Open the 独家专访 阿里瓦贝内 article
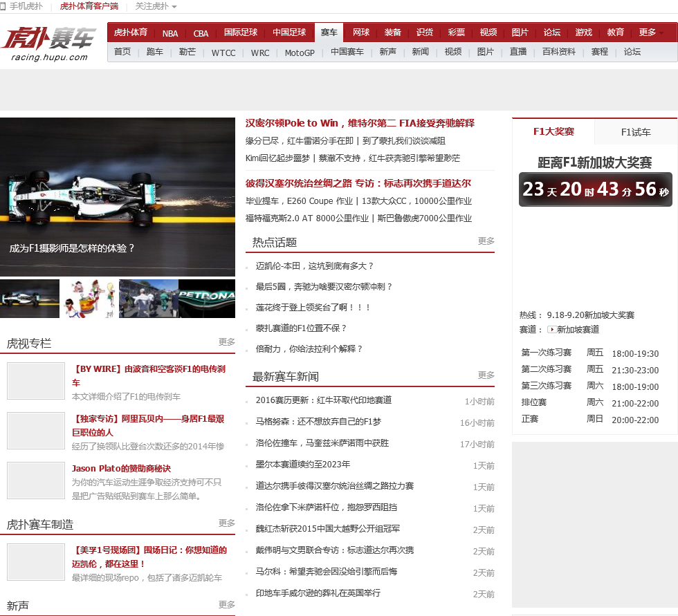This screenshot has width=678, height=616. (148, 425)
